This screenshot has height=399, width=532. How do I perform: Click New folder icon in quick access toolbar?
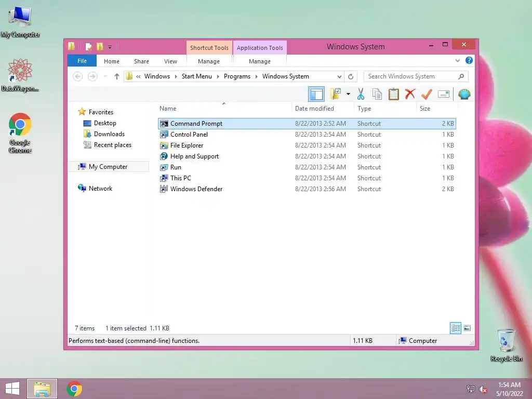(100, 46)
